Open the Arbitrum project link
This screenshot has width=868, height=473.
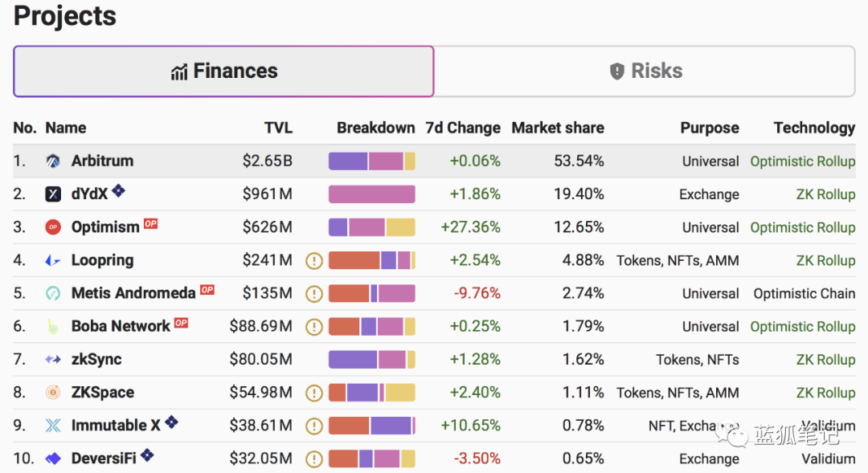coord(102,161)
